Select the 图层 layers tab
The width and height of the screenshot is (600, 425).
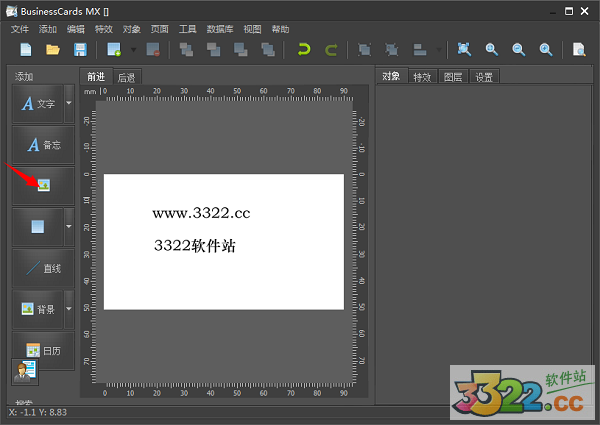click(x=453, y=77)
